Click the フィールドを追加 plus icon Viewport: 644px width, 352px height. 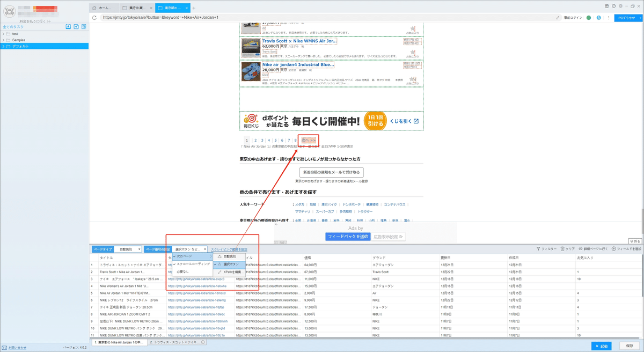(x=614, y=249)
